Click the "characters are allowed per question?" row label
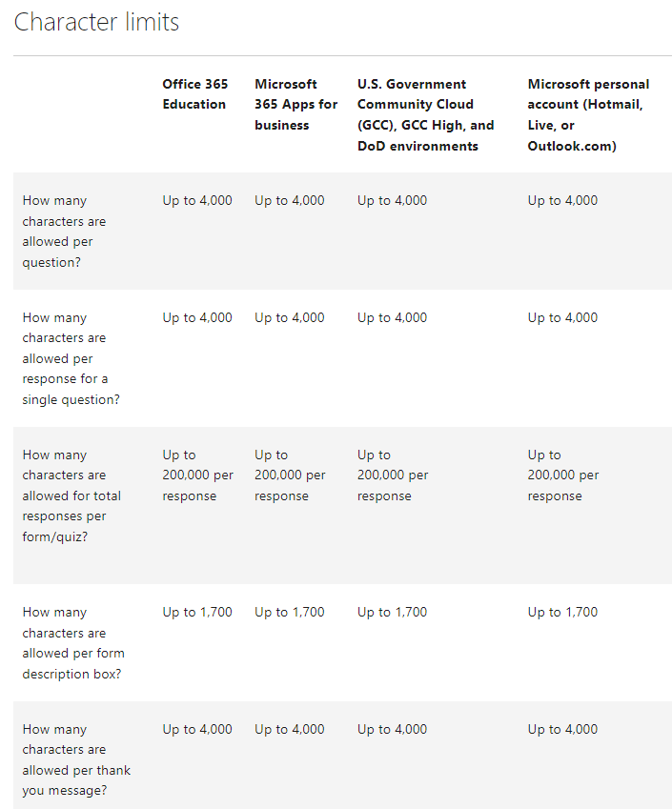 coord(65,232)
